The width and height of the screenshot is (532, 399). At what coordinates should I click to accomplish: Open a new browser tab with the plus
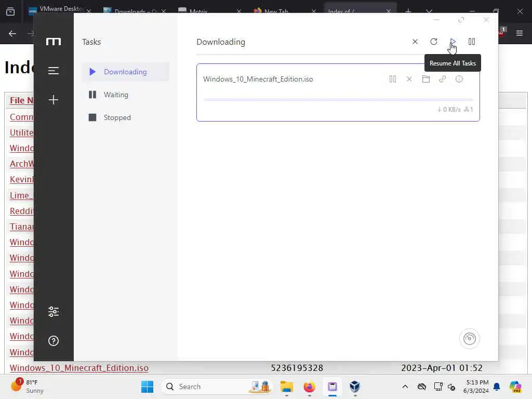click(x=408, y=11)
